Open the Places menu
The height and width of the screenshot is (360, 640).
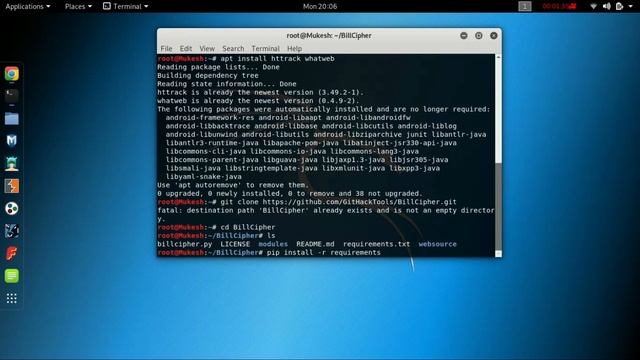click(x=78, y=6)
